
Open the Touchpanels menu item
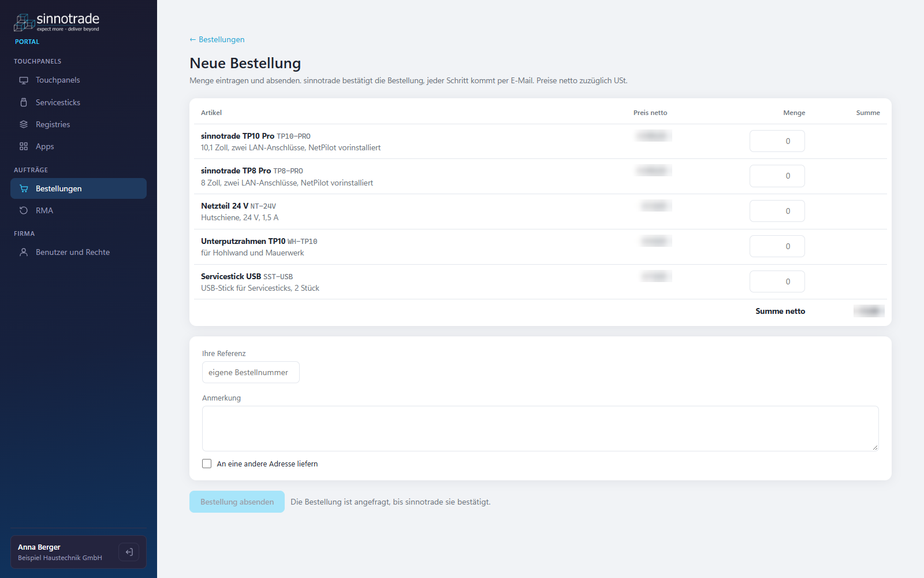(x=79, y=80)
